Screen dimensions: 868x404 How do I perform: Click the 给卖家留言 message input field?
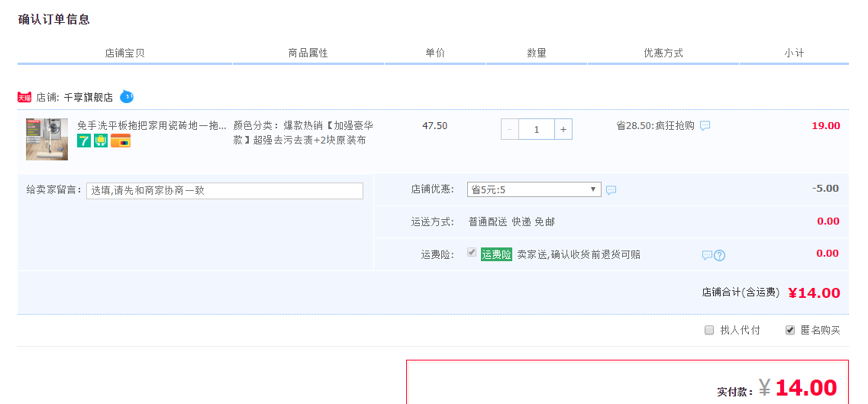[x=224, y=190]
